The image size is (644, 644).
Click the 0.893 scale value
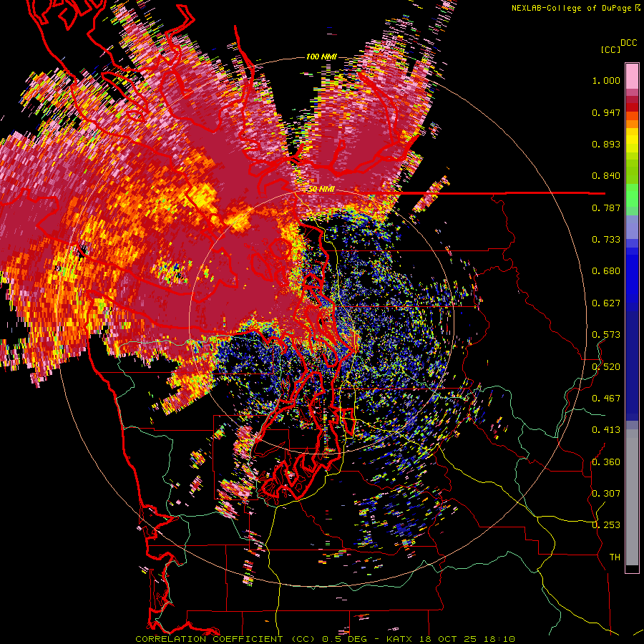[606, 144]
